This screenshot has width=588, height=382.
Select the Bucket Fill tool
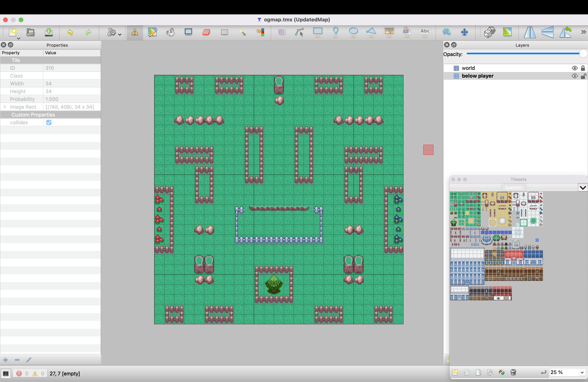pos(170,32)
